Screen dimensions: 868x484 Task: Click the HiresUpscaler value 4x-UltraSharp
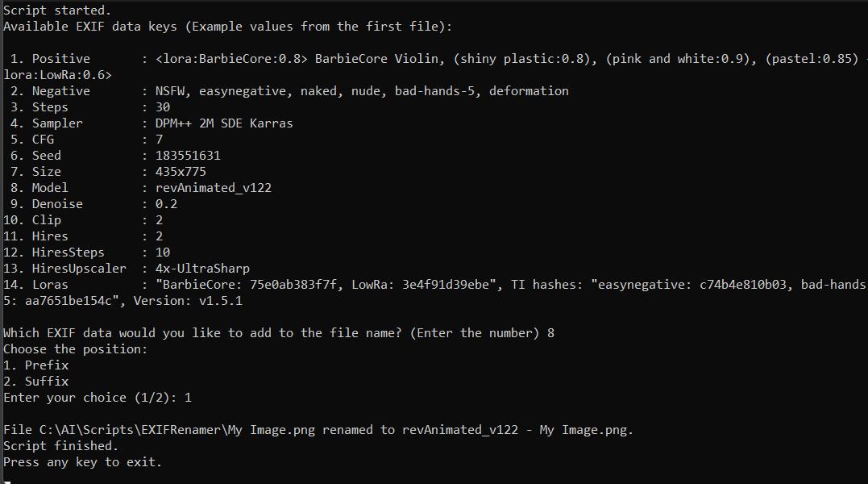click(202, 269)
